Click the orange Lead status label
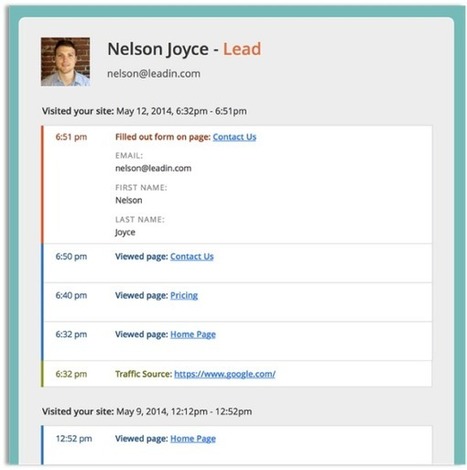467x470 pixels. tap(242, 49)
